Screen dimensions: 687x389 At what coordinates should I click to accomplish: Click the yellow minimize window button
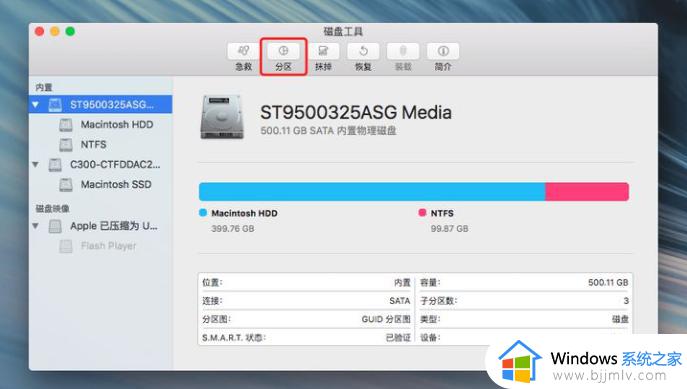[55, 32]
